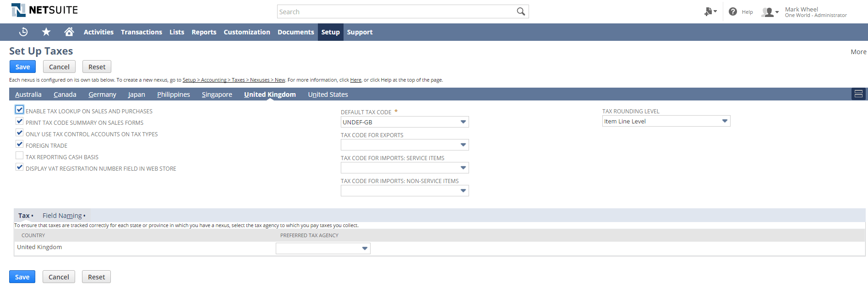
Task: Click the 'Here' more information link
Action: 355,80
